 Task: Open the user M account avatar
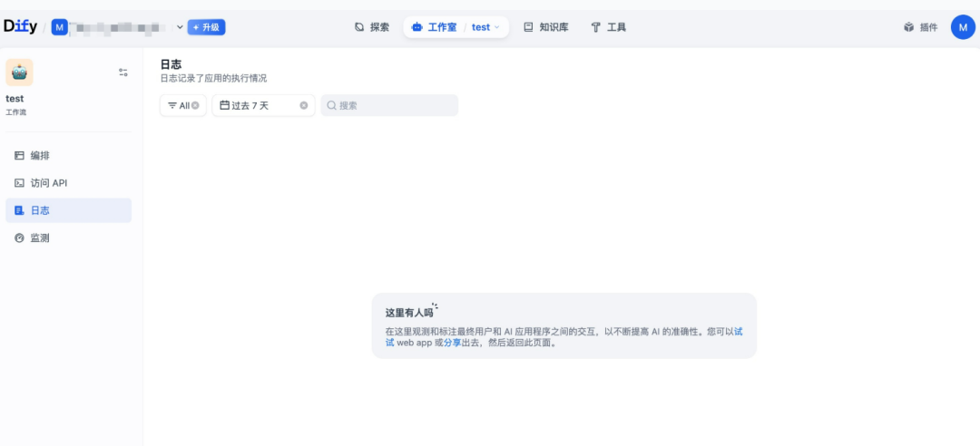pyautogui.click(x=963, y=27)
